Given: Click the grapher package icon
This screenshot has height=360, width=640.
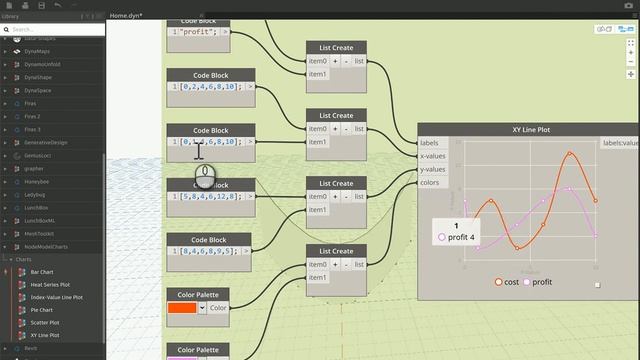Looking at the screenshot, I should [x=17, y=169].
